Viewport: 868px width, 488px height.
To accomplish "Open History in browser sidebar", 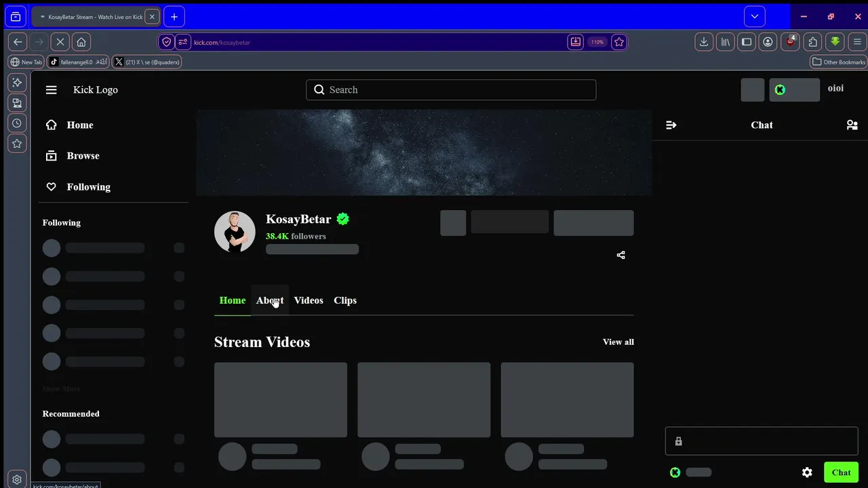I will pyautogui.click(x=17, y=123).
